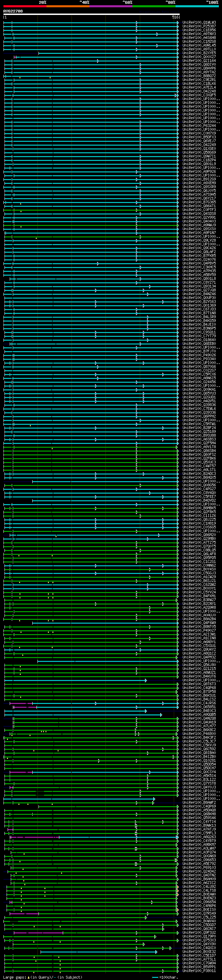Open the UniRef100_O42249 hit

(199, 145)
